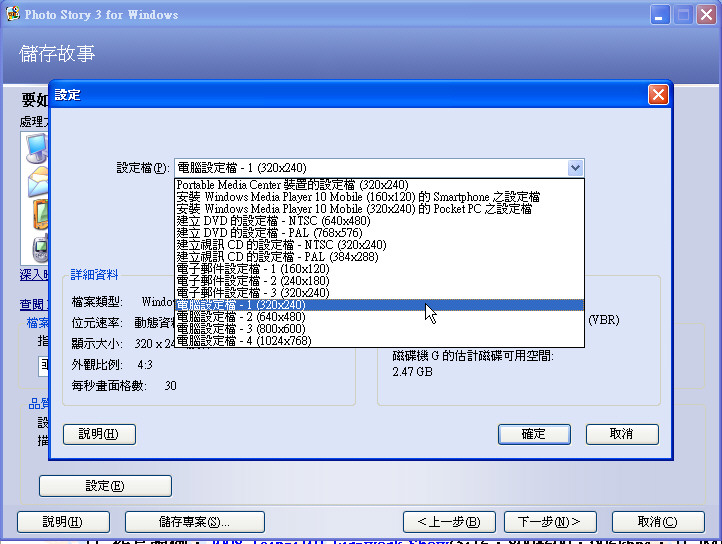
Task: Select the Smartphone (160x120) profile option
Action: 357,197
